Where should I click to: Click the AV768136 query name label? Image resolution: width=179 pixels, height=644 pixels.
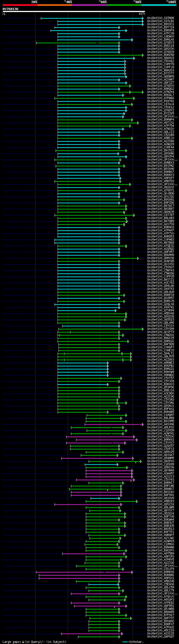pos(11,9)
